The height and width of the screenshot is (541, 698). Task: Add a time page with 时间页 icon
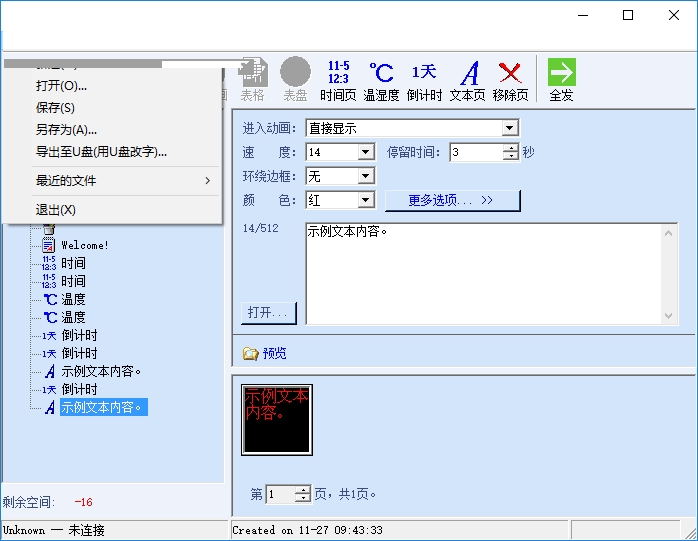(338, 80)
